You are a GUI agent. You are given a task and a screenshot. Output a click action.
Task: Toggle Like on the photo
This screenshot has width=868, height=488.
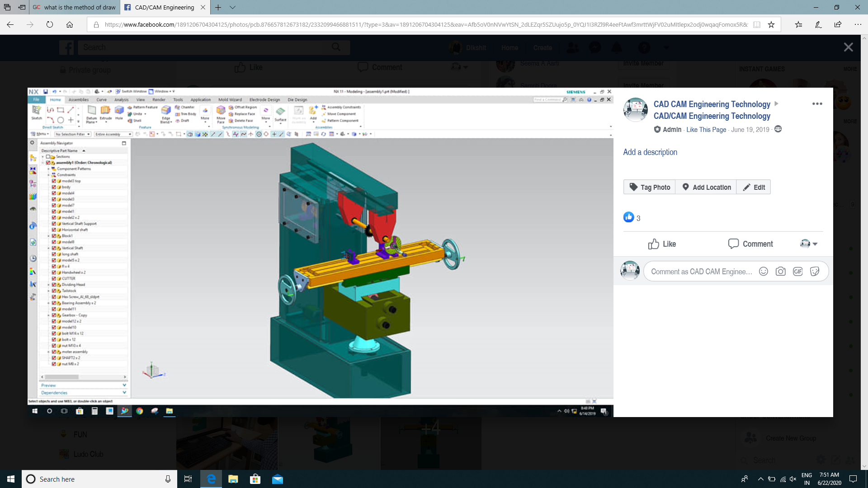click(662, 244)
